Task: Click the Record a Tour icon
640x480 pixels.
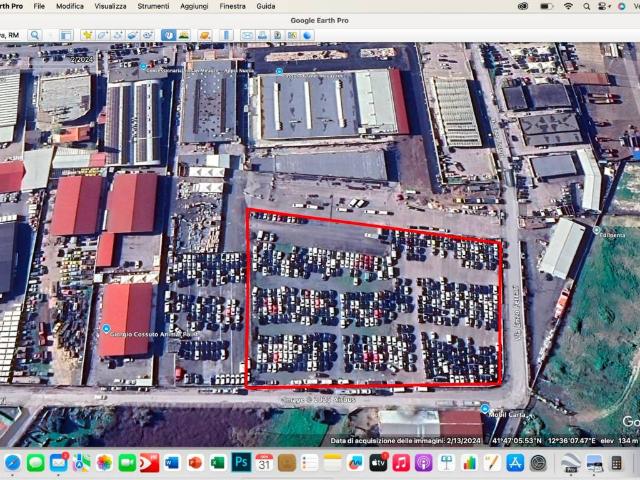Action: point(147,35)
